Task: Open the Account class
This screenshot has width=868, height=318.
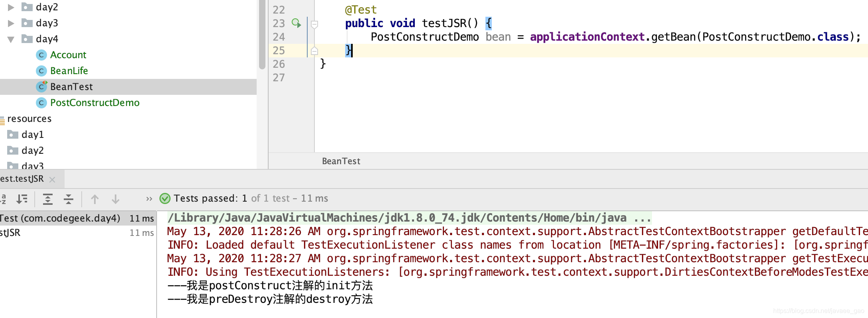Action: [68, 55]
